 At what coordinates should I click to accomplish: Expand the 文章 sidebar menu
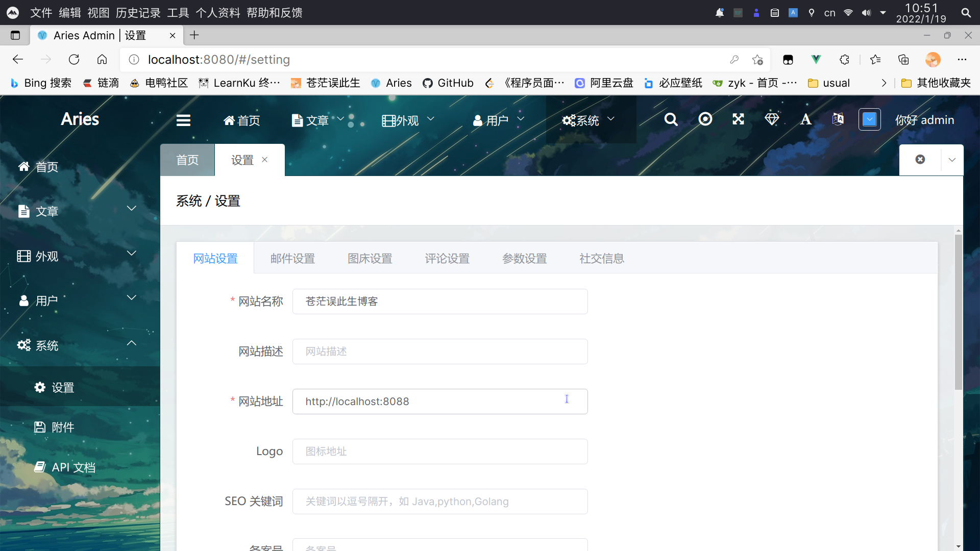pos(131,209)
